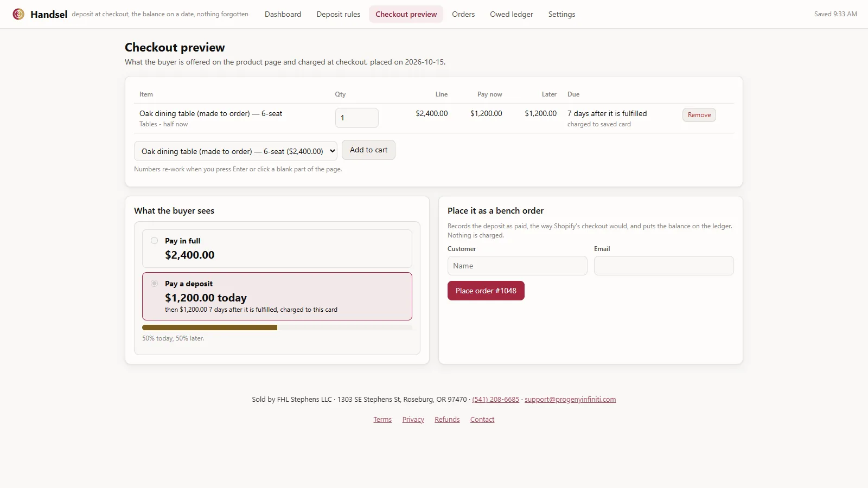Select the Checkout preview tab
Screen dimensions: 868x488
tap(406, 14)
